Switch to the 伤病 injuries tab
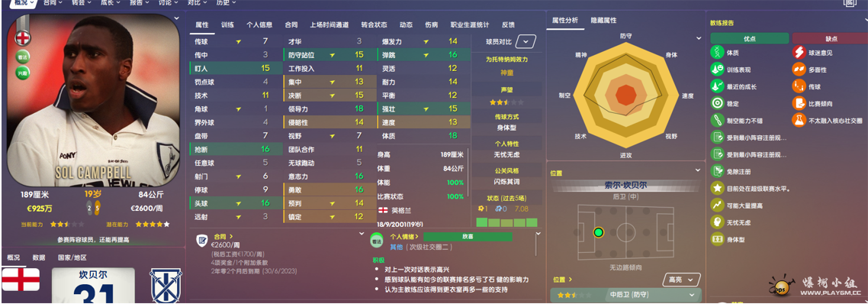This screenshot has width=868, height=304. (x=431, y=25)
